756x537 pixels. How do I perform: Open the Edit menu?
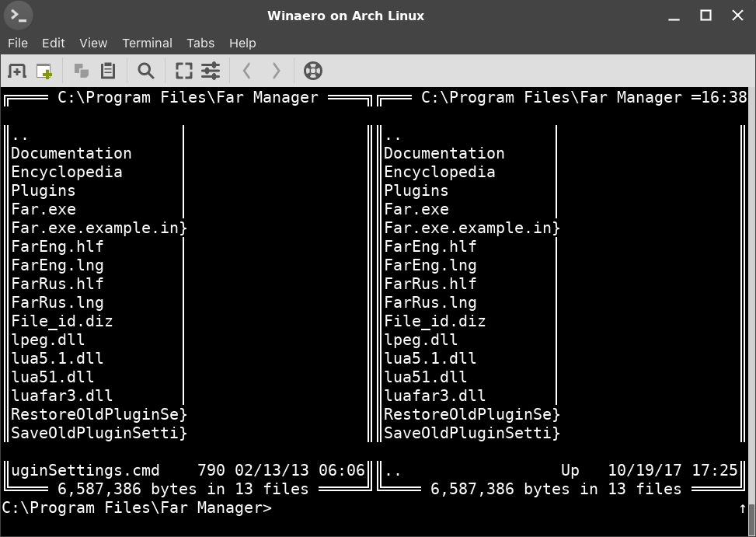pos(54,43)
